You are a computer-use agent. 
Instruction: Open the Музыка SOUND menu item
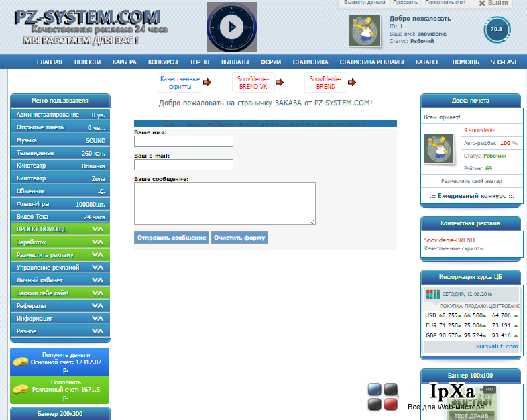60,140
